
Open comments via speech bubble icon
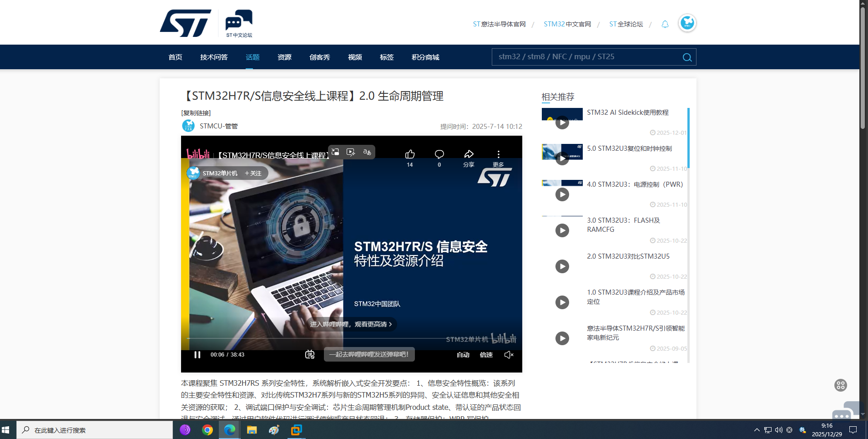point(439,154)
